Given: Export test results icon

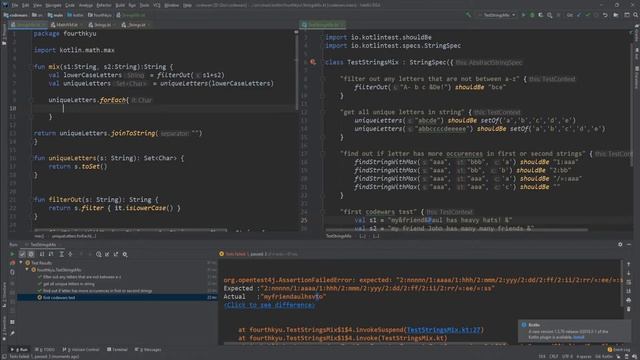Looking at the screenshot, I should tap(116, 254).
